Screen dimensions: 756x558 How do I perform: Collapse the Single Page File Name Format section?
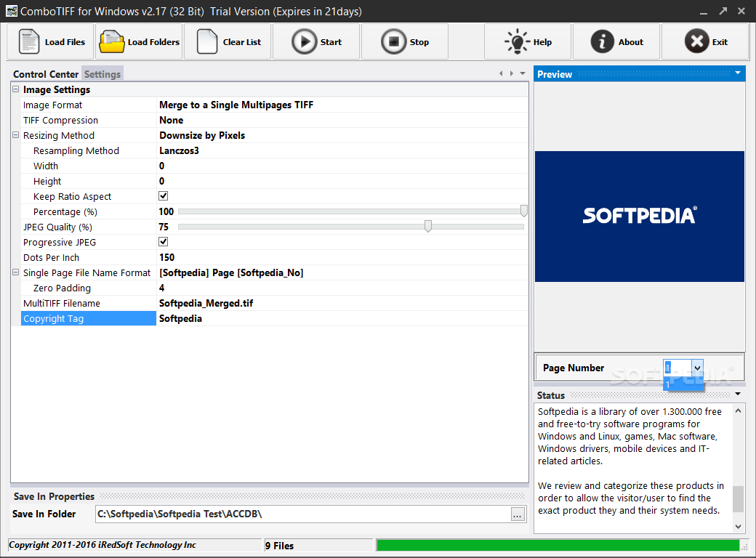point(15,272)
